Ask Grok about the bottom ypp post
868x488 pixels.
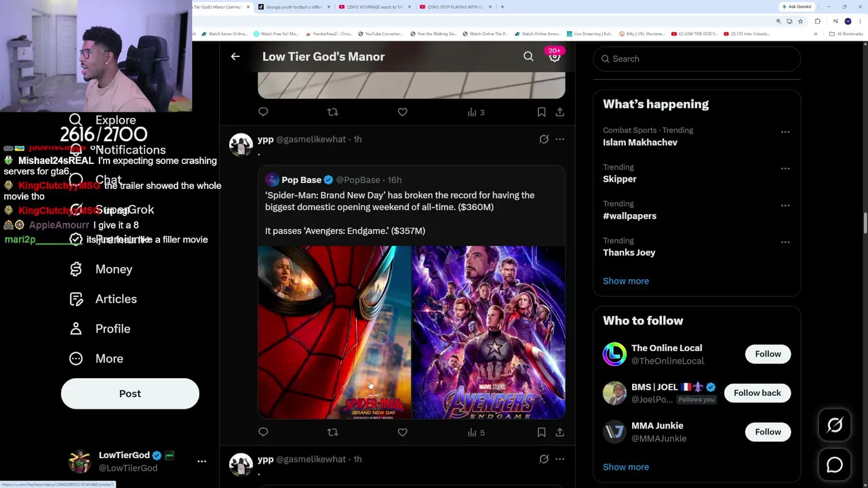click(x=544, y=459)
